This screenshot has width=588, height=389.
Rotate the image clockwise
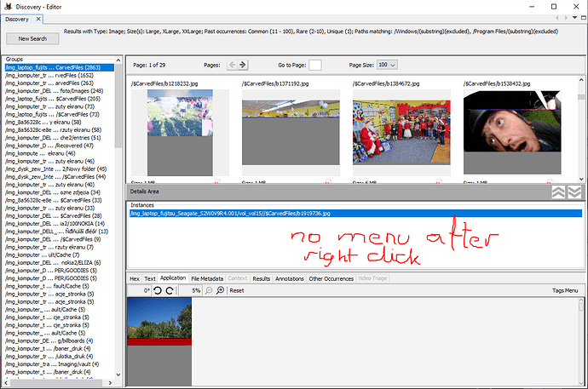click(170, 290)
